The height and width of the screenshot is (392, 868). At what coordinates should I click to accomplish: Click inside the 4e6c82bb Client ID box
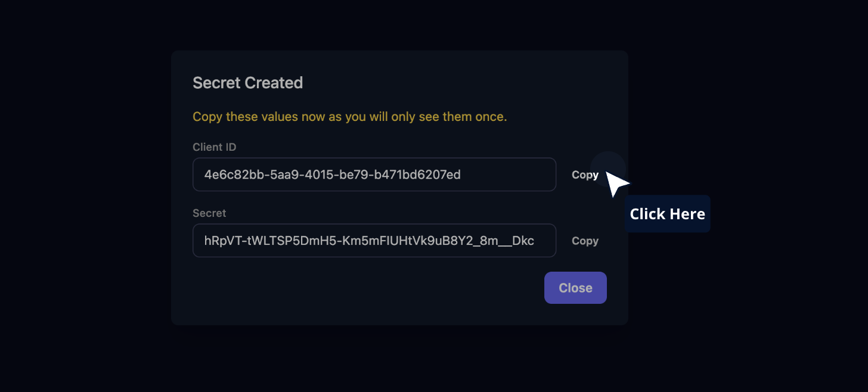pyautogui.click(x=374, y=174)
